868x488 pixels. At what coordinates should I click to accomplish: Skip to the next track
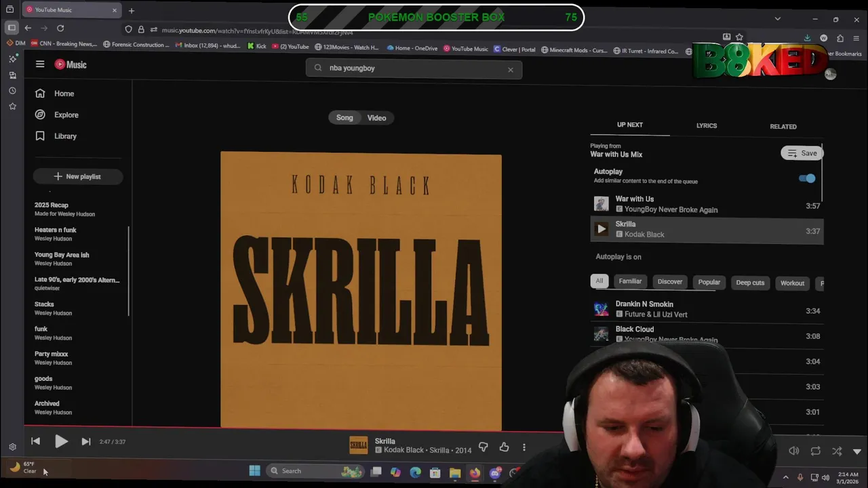(x=86, y=441)
